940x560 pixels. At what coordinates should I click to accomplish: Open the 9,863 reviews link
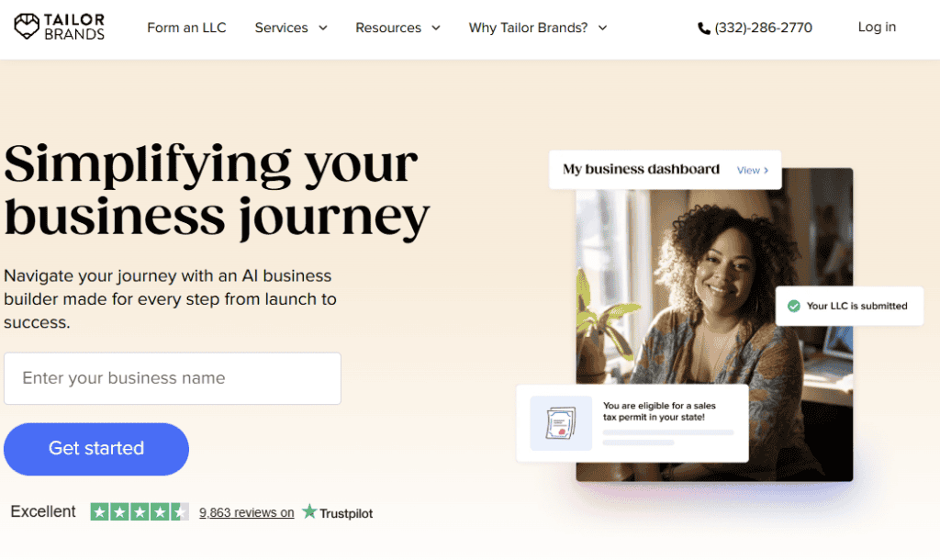click(x=246, y=512)
